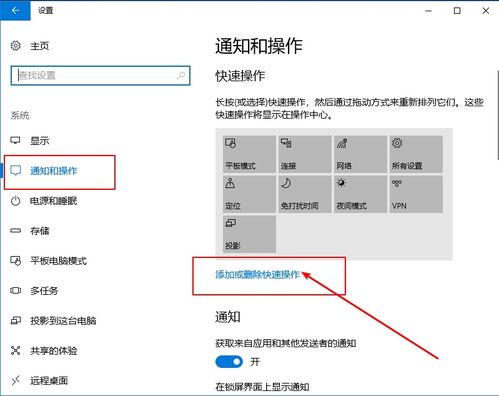499x396 pixels.
Task: Click the 网络 quick action tile
Action: [360, 154]
